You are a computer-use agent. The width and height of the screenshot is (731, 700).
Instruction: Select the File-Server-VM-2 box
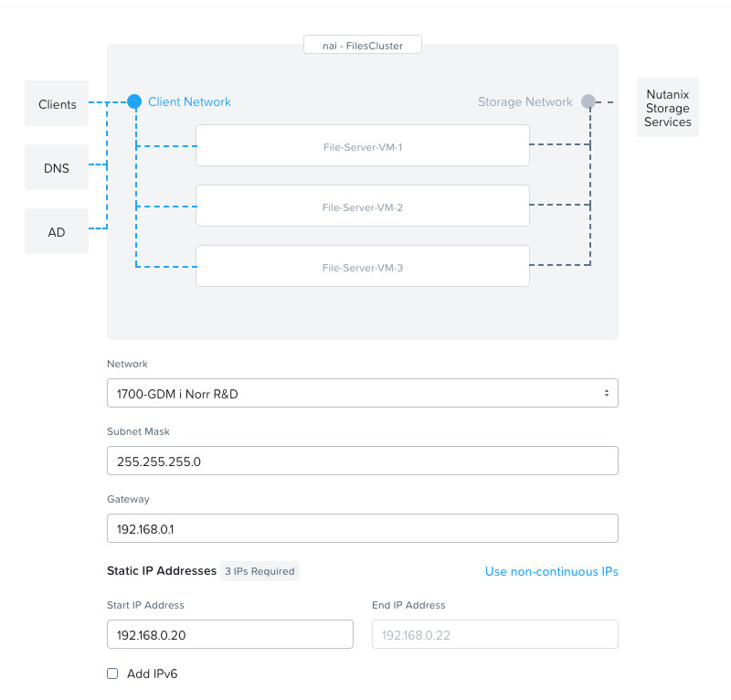[363, 207]
